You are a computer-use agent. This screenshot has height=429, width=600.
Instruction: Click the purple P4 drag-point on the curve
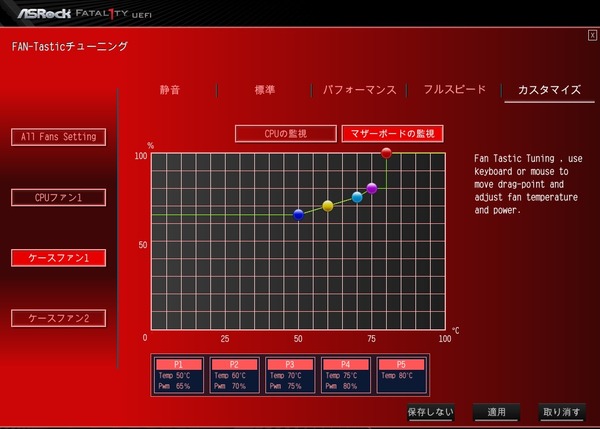tap(372, 188)
